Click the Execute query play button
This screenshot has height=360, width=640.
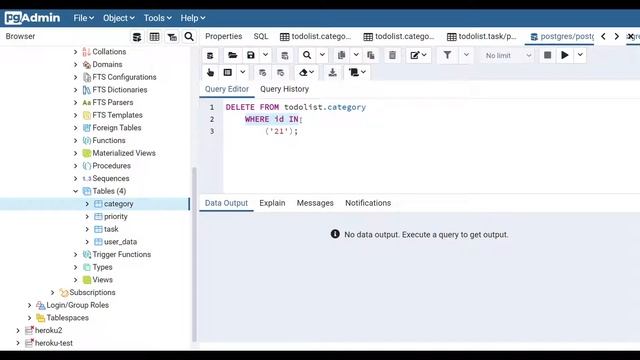[x=565, y=55]
